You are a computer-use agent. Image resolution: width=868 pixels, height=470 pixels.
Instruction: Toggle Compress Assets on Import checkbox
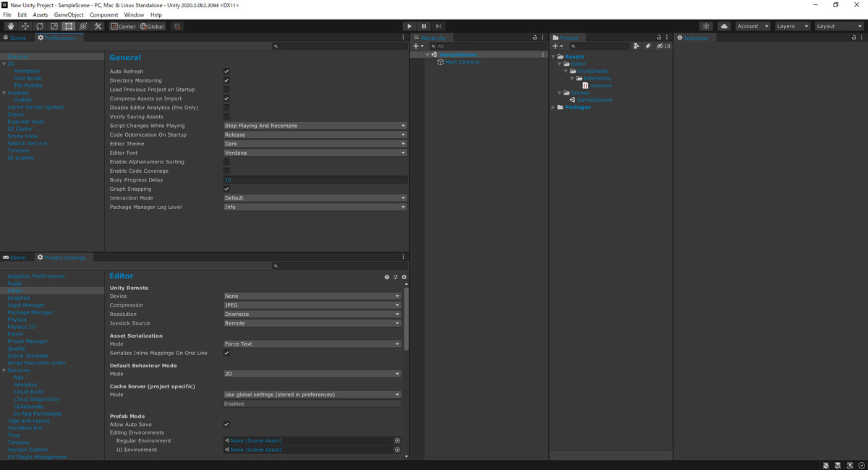(x=226, y=98)
